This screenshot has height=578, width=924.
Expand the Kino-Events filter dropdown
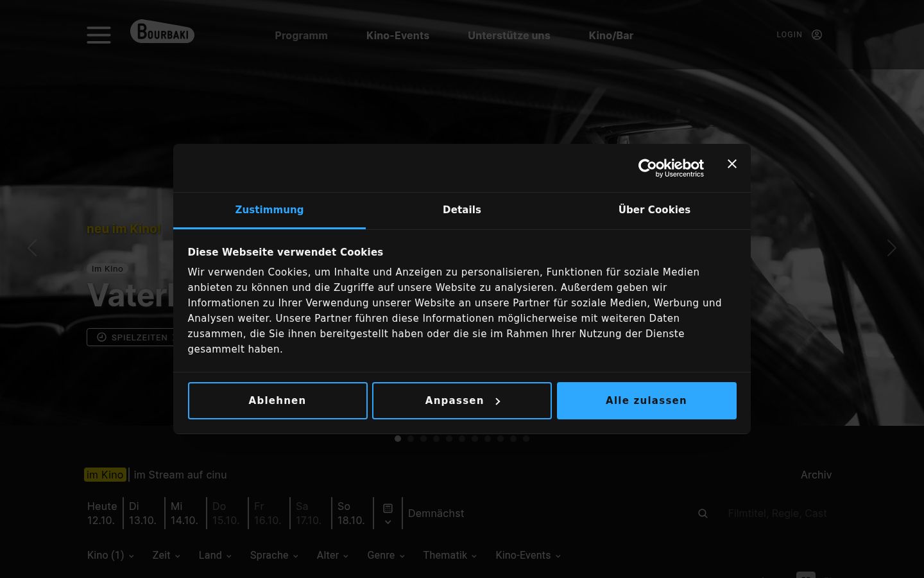(x=528, y=556)
